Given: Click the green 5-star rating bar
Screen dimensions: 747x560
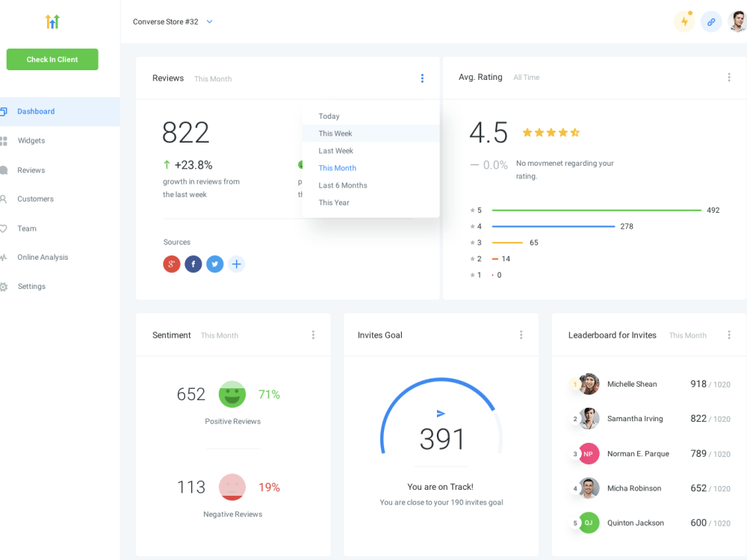Looking at the screenshot, I should (596, 210).
